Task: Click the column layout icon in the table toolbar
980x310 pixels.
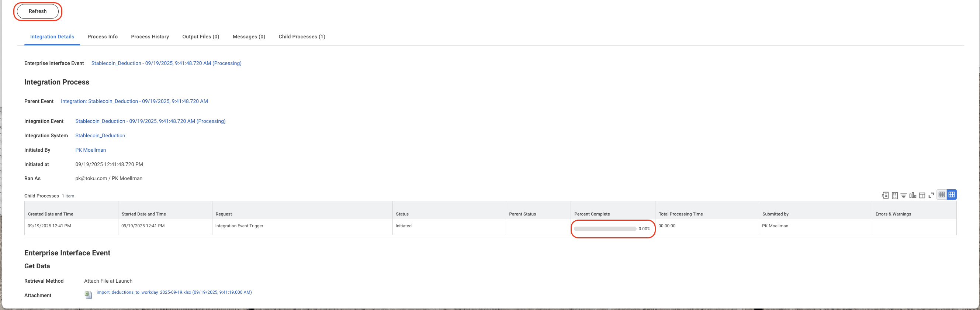Action: click(x=922, y=195)
